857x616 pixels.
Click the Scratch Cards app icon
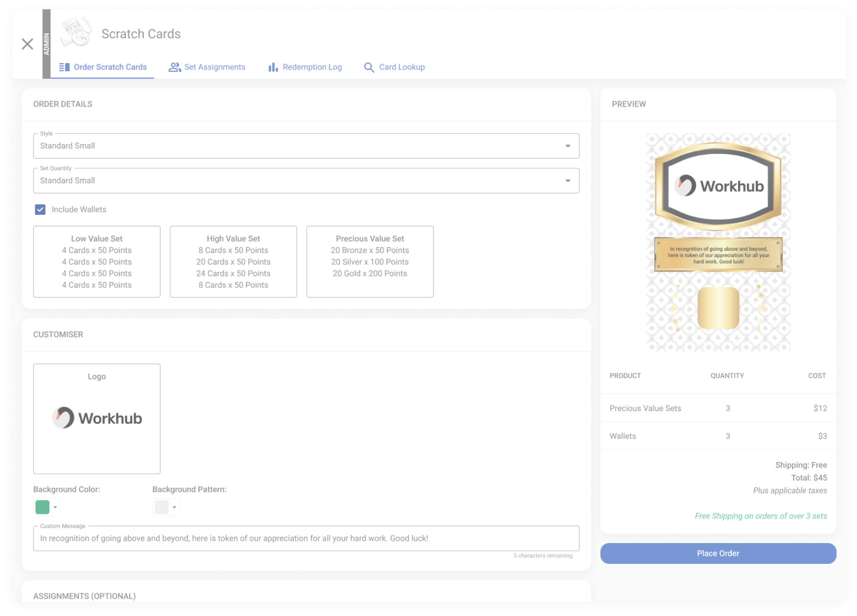click(75, 32)
